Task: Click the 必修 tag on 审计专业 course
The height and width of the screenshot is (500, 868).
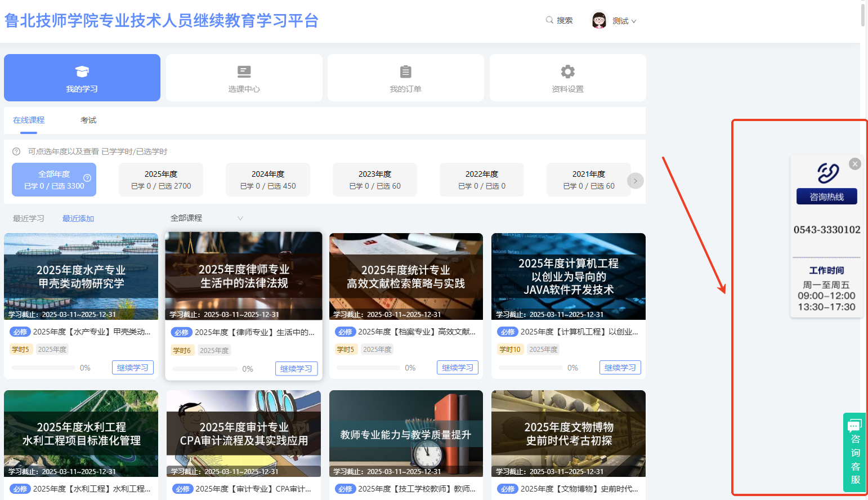Action: [x=182, y=489]
